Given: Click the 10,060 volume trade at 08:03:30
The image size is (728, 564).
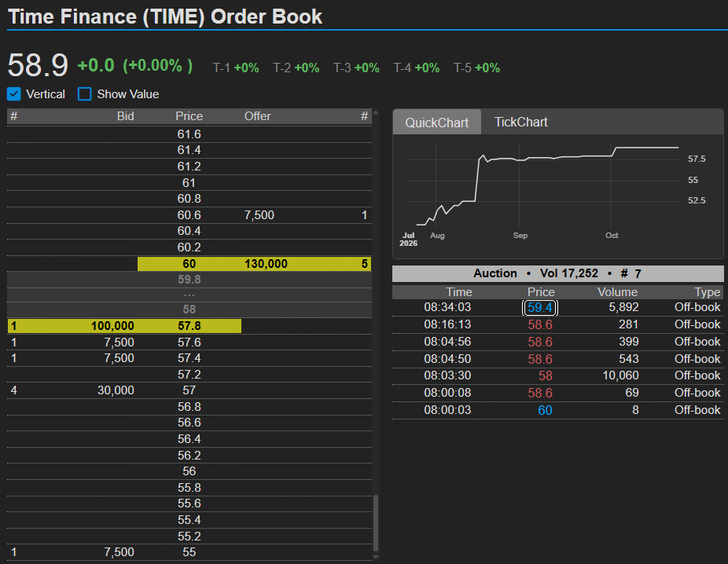Looking at the screenshot, I should pos(621,375).
